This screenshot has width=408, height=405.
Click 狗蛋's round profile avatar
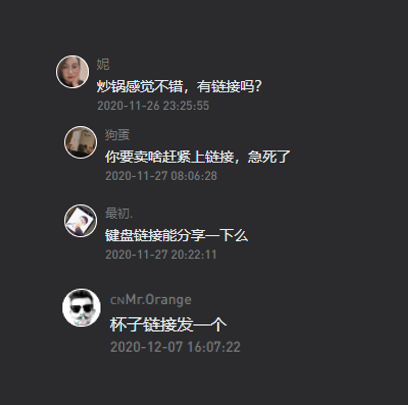pyautogui.click(x=80, y=142)
